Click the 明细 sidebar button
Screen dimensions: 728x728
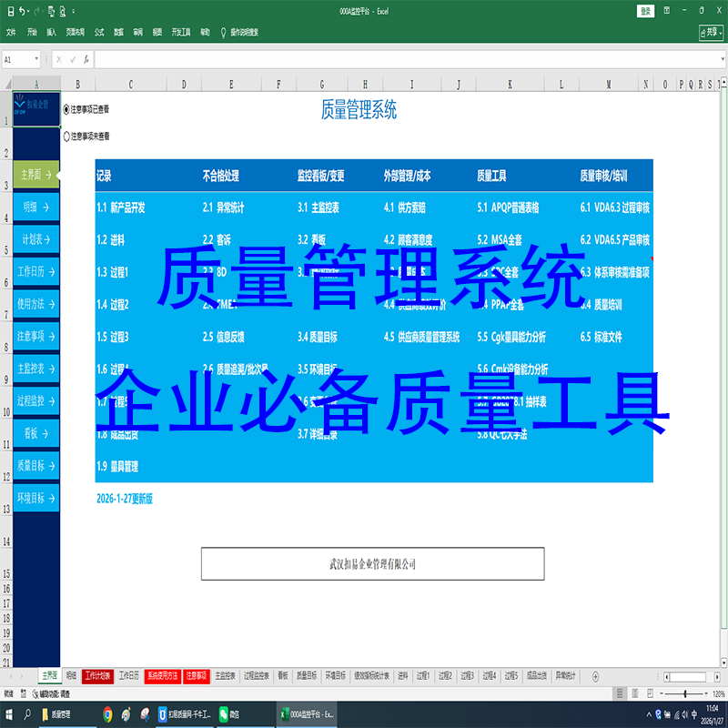pyautogui.click(x=36, y=207)
